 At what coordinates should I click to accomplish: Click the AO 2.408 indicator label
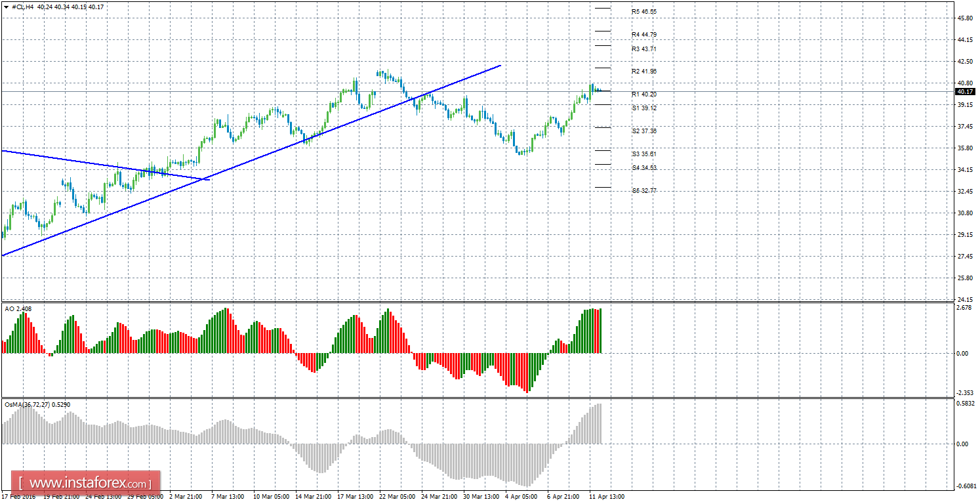click(18, 308)
